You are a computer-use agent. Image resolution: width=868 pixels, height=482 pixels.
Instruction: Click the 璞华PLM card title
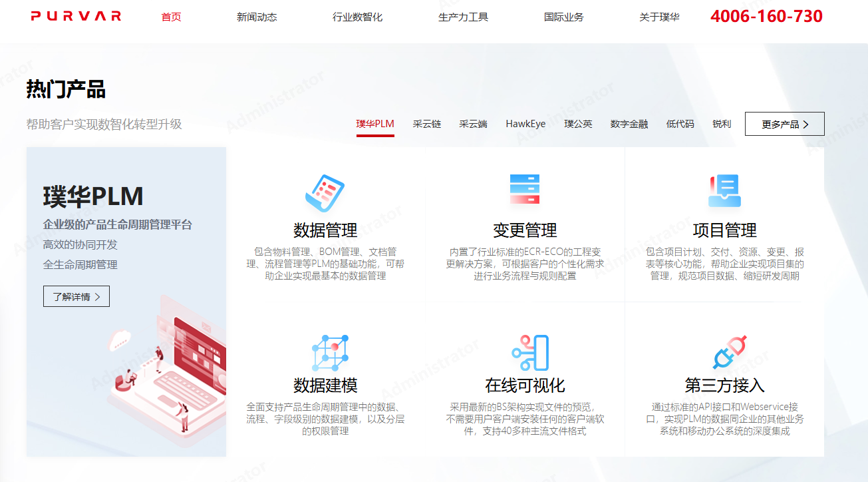pyautogui.click(x=93, y=197)
